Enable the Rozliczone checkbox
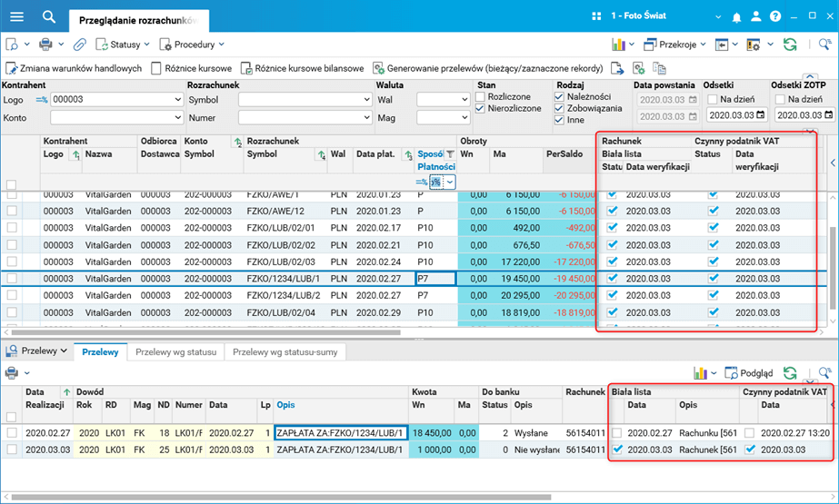The image size is (839, 504). tap(481, 96)
